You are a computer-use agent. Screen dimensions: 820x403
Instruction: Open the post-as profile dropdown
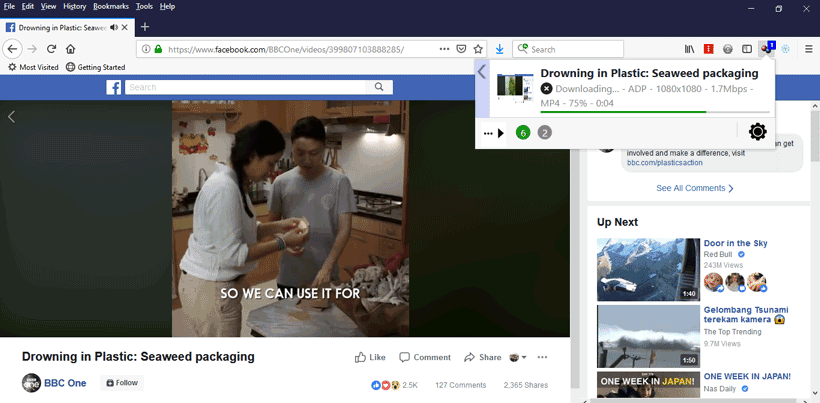click(x=518, y=358)
